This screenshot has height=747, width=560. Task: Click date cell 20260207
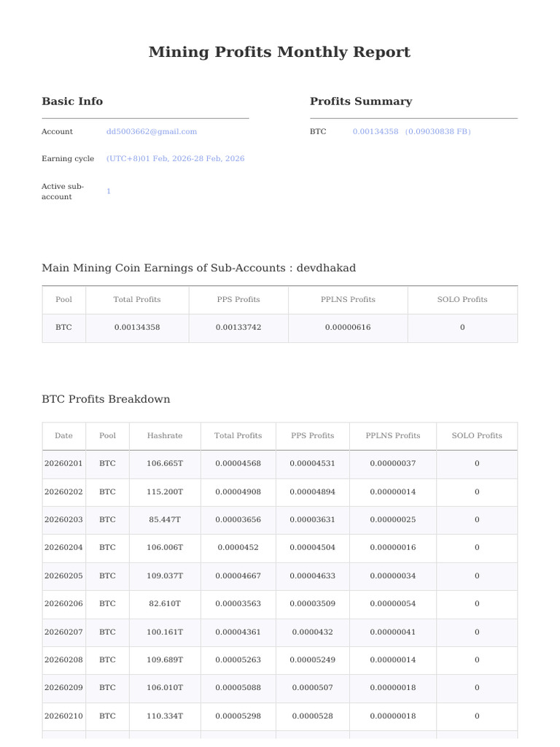pos(63,632)
